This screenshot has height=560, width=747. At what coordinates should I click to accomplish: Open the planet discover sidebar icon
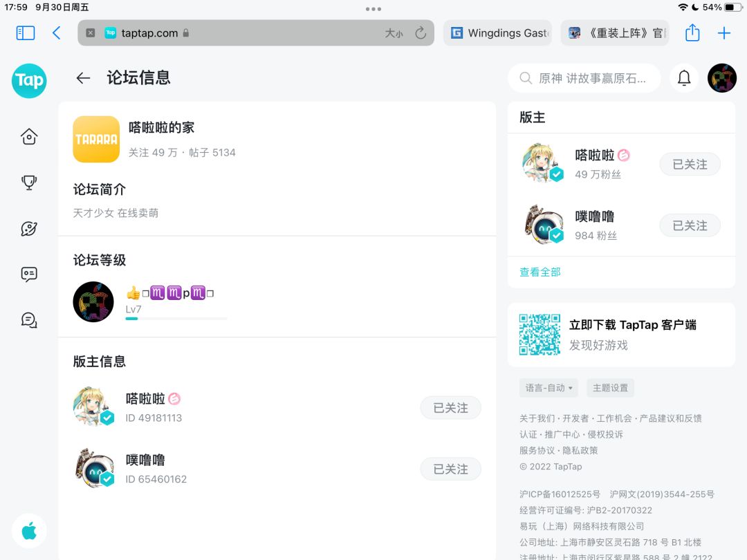pos(29,229)
